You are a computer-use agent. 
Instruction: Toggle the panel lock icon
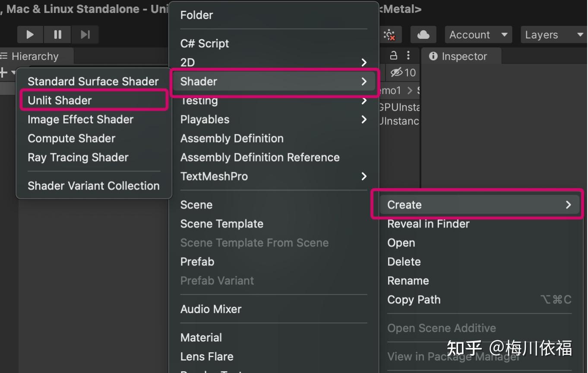[393, 56]
